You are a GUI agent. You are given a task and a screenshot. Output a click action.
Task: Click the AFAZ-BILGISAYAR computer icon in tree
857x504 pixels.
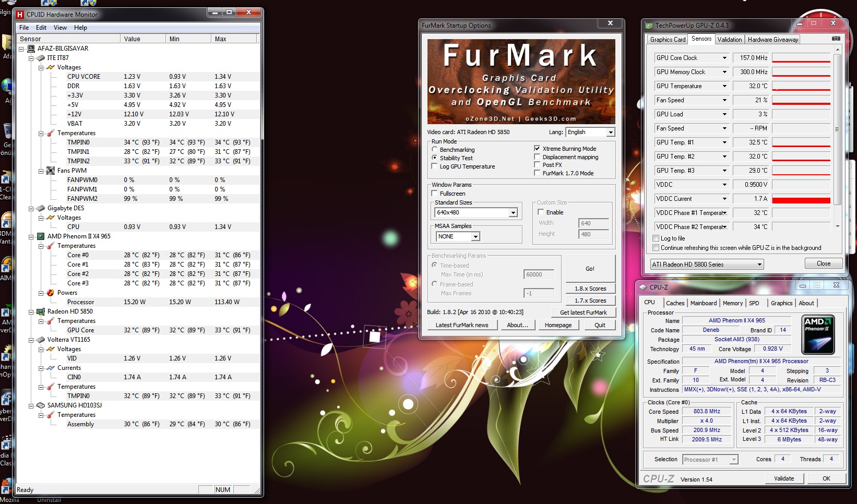(x=31, y=49)
